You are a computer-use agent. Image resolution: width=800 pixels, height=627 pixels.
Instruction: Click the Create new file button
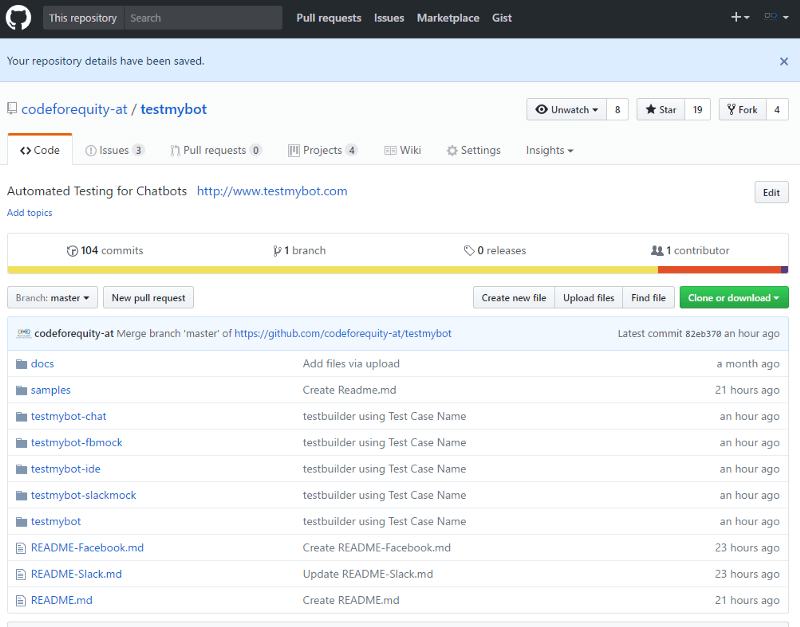coord(514,297)
